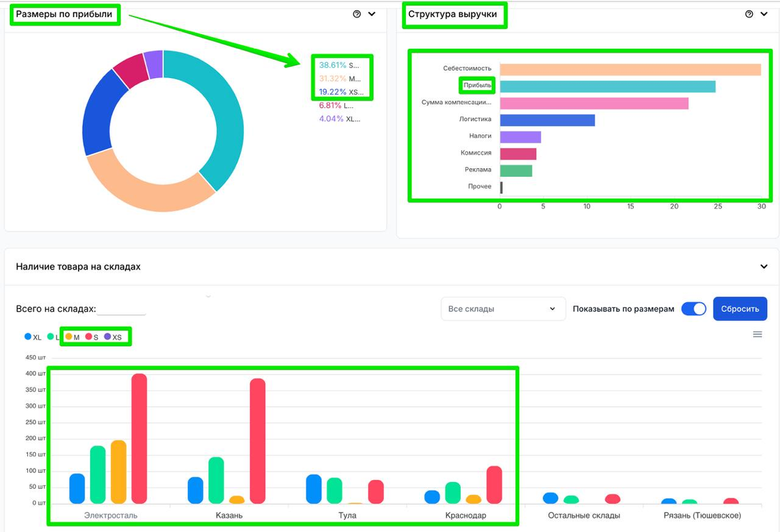Click the green Реклама bar
This screenshot has height=532, width=780.
pyautogui.click(x=516, y=171)
